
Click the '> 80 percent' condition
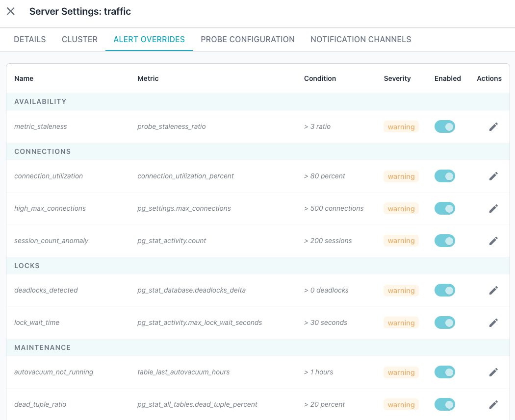click(x=325, y=176)
